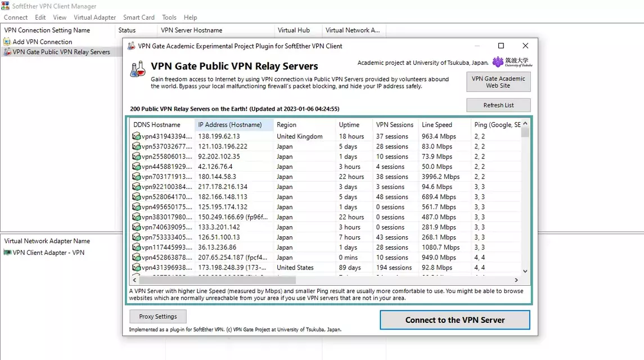Open the Virtual Adapter menu
Viewport: 644px width, 360px height.
tap(95, 17)
